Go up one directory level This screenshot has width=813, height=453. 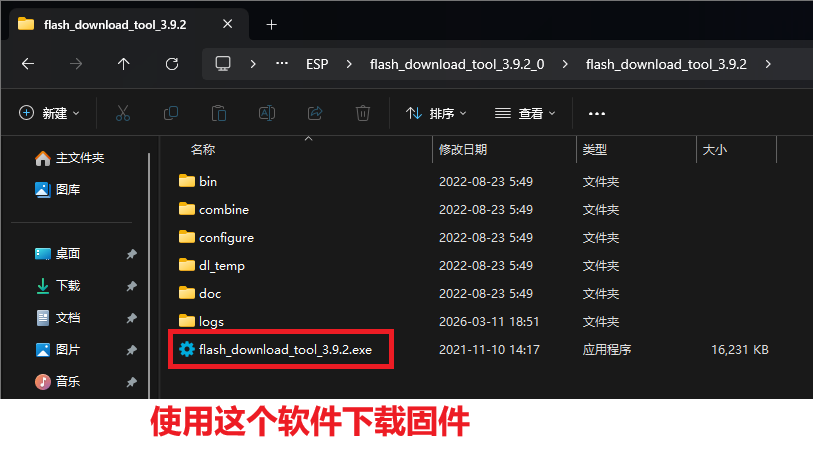pyautogui.click(x=123, y=64)
